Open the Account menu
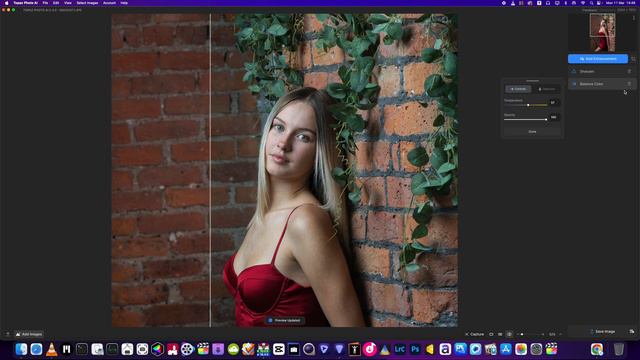The width and height of the screenshot is (640, 360). click(x=109, y=3)
